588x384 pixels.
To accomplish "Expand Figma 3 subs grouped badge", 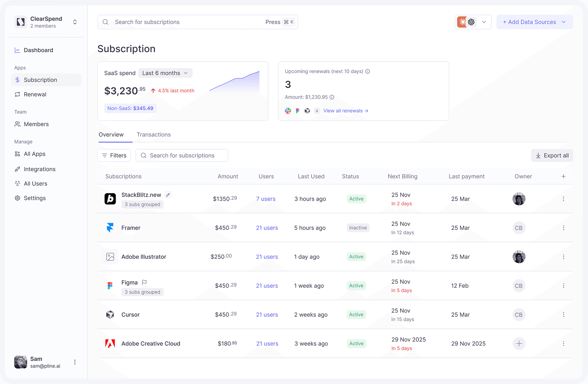I will coord(142,292).
